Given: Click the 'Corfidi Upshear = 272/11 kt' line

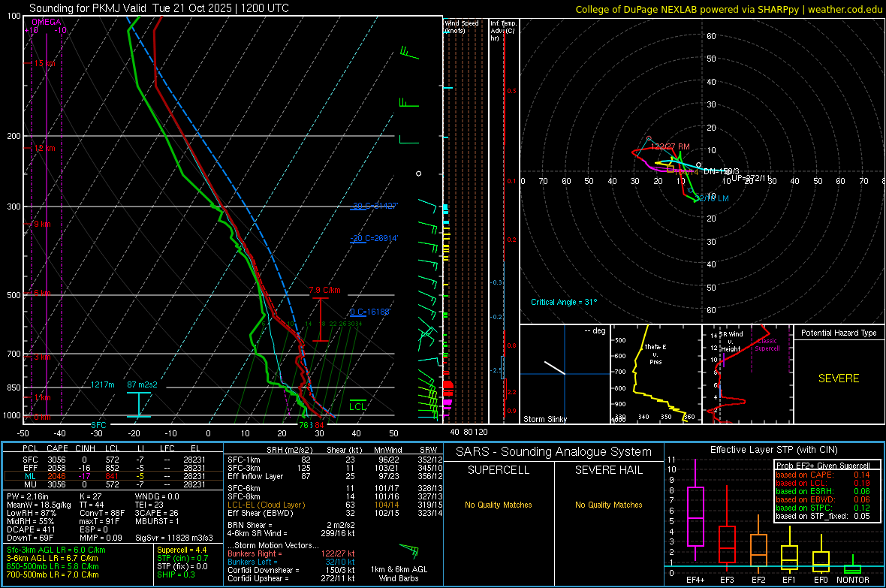Looking at the screenshot, I should coord(291,578).
